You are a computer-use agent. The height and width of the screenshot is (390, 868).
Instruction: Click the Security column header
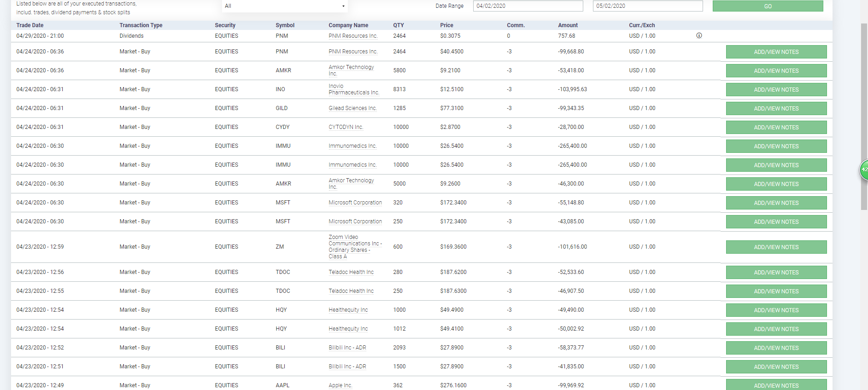(x=225, y=25)
